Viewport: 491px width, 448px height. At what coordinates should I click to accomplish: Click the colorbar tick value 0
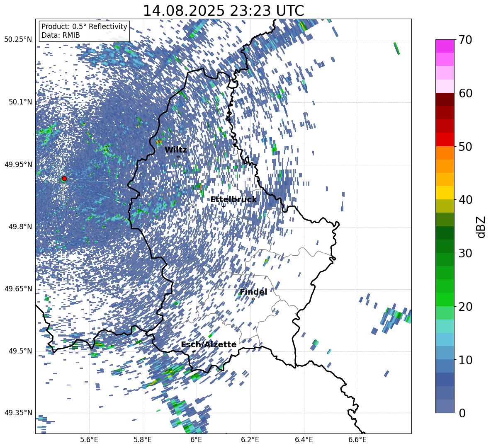pos(462,413)
